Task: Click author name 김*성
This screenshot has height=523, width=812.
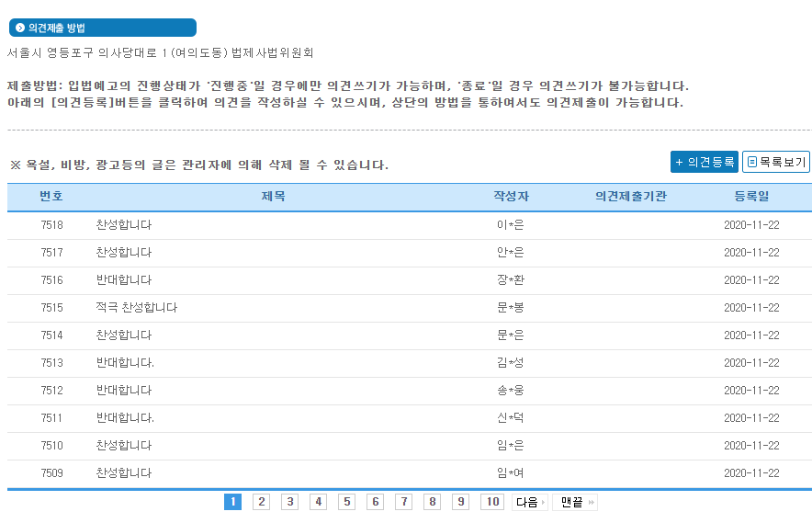Action: tap(511, 363)
